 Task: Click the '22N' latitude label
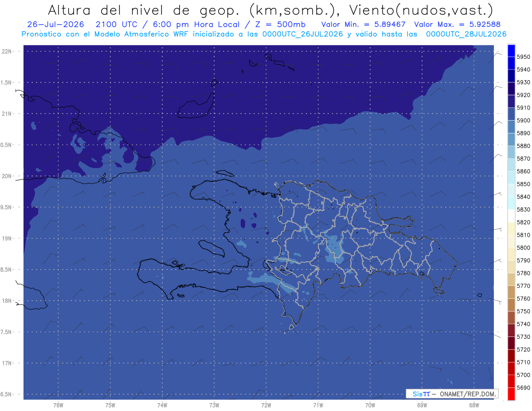coord(7,51)
